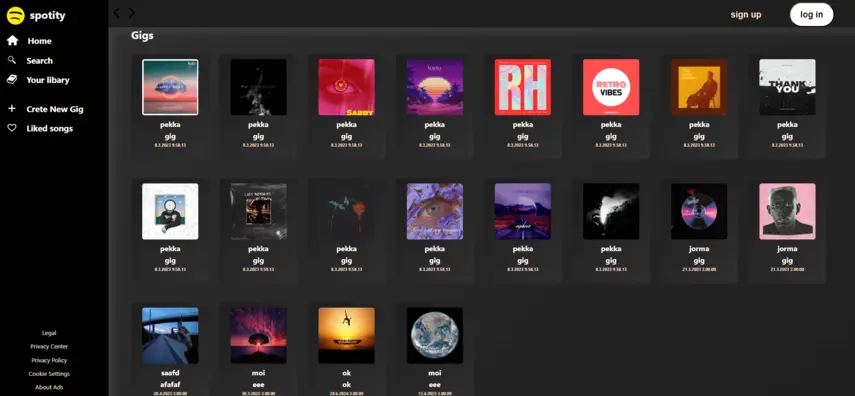Click the Your libary book icon
The width and height of the screenshot is (855, 396).
coord(11,80)
